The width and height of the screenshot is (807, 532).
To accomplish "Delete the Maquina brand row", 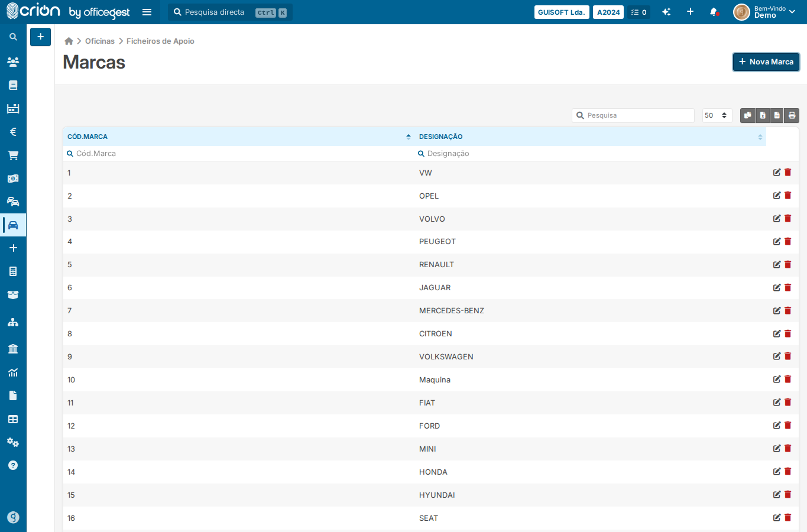I will pos(788,379).
